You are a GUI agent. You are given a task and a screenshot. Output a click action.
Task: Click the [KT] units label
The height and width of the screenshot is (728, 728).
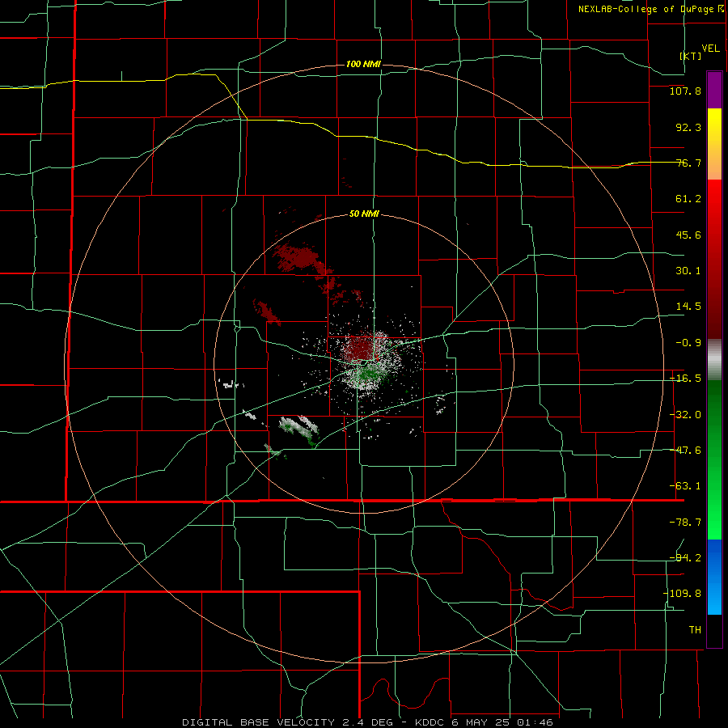[x=691, y=56]
